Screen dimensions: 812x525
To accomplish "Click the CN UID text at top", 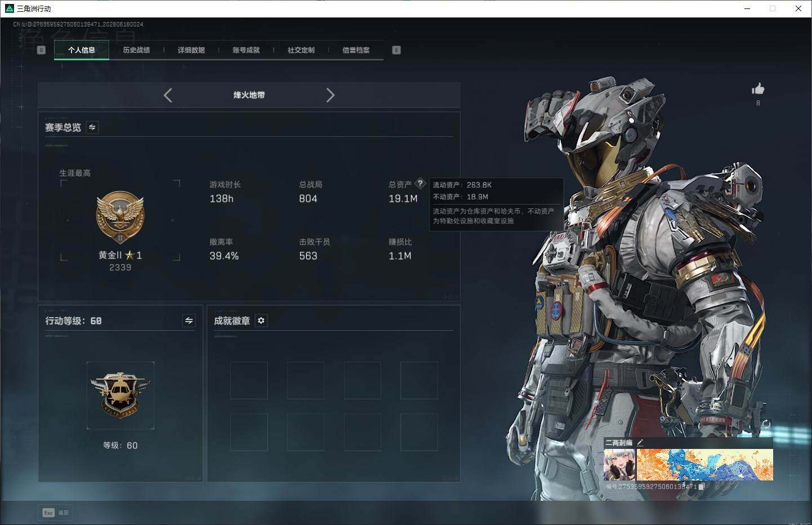I will point(78,24).
